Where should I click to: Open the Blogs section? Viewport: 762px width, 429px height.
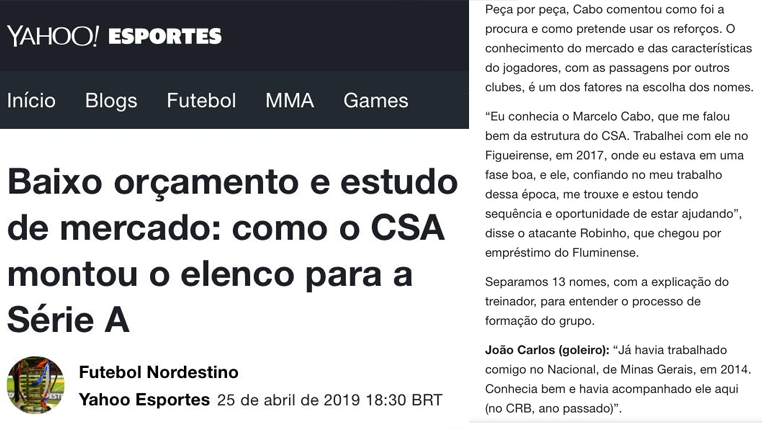click(x=111, y=101)
